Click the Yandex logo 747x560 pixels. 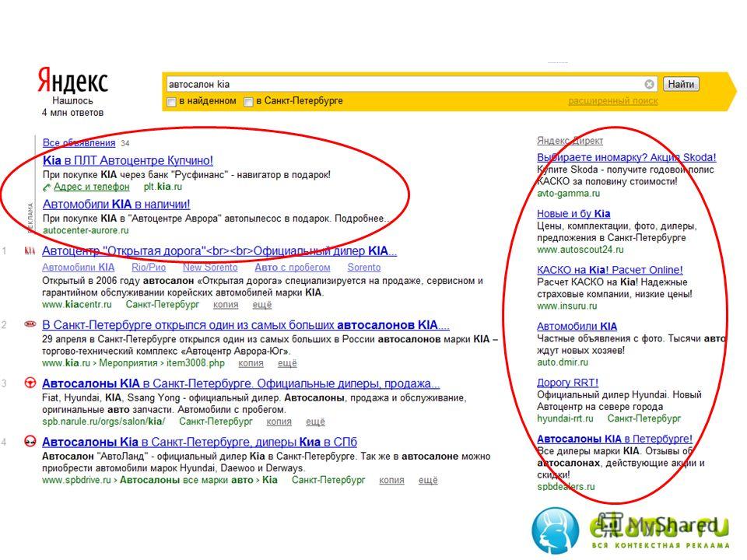point(73,80)
